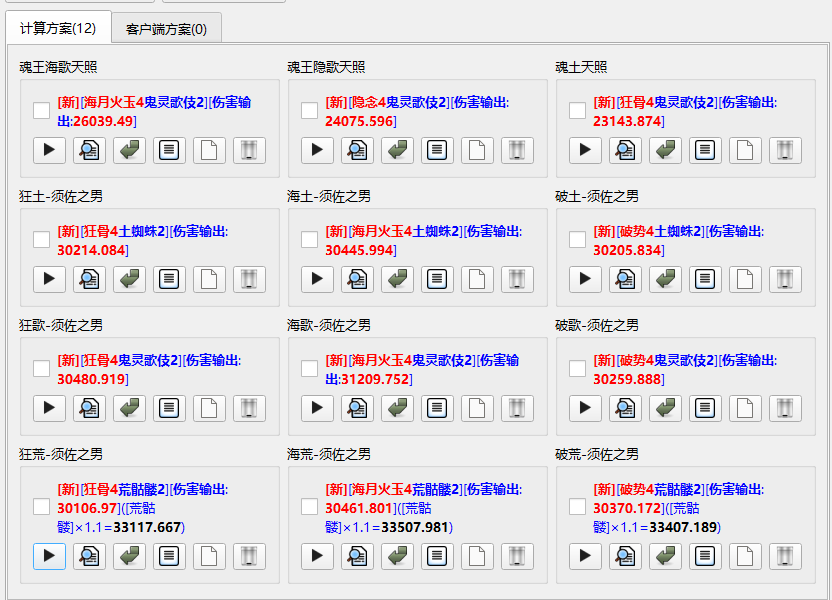Click the trash bin icon in 破荒-须佐之男
This screenshot has width=832, height=600.
pos(785,556)
